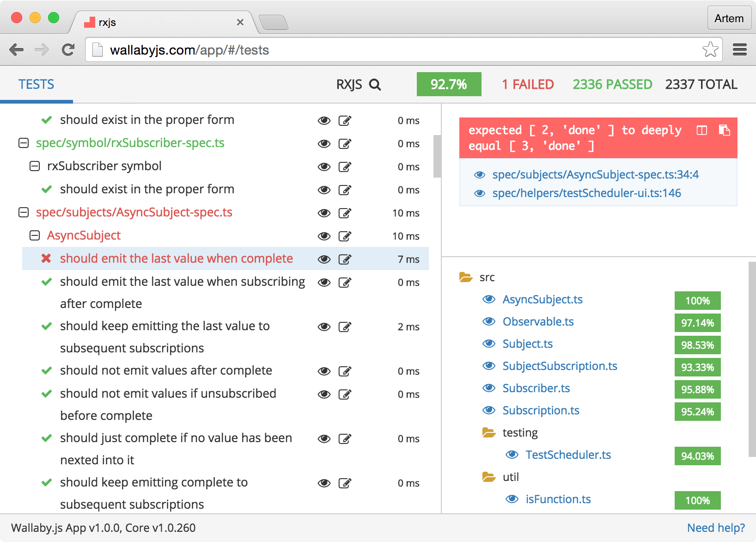756x542 pixels.
Task: Toggle eye for 'should not emit values after complete'
Action: point(324,371)
